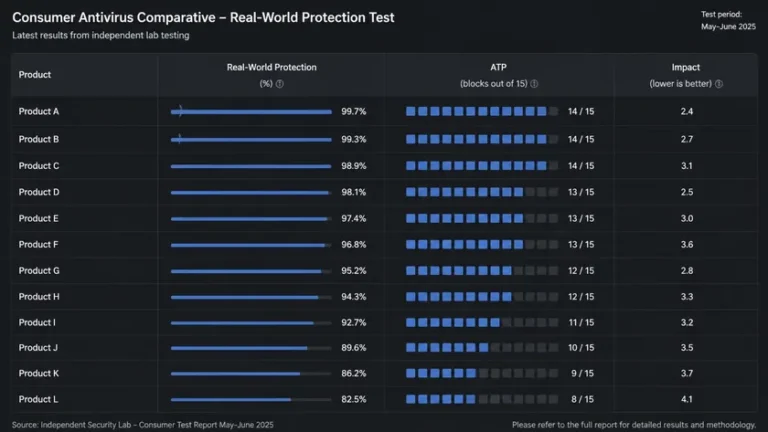Click the 99.7% protection value
The width and height of the screenshot is (768, 432).
pyautogui.click(x=354, y=112)
